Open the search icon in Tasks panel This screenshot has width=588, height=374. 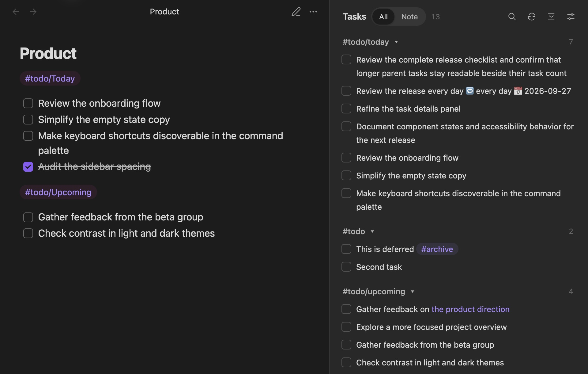coord(512,17)
